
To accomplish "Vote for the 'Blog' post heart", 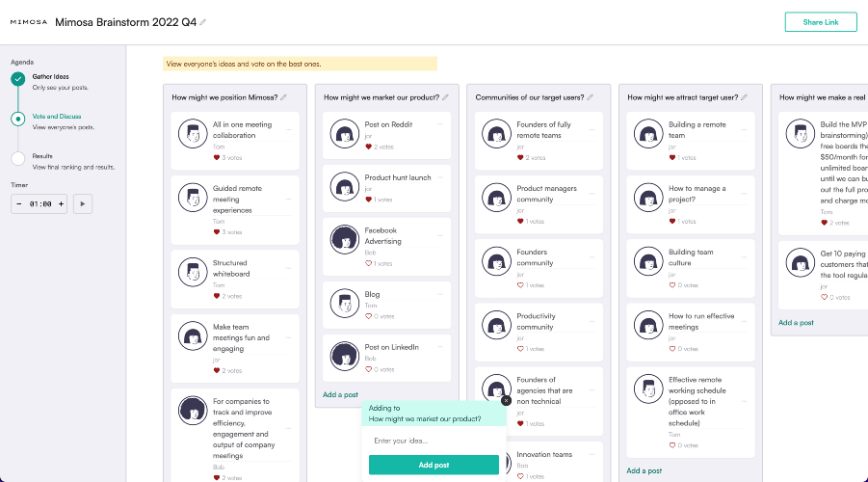I will click(368, 316).
